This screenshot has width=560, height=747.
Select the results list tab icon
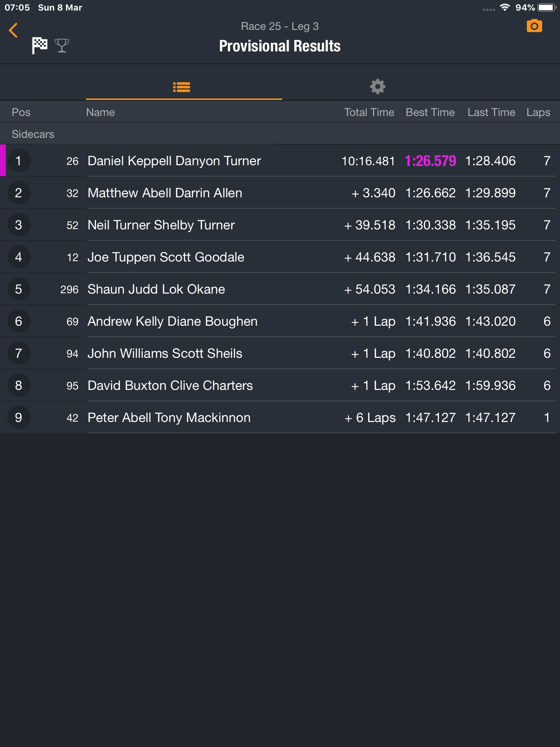182,87
